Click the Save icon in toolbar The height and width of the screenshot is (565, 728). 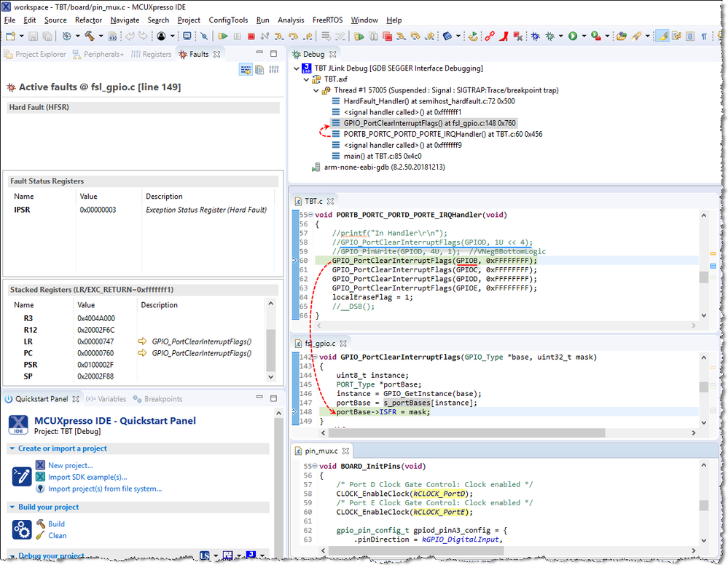pyautogui.click(x=31, y=36)
